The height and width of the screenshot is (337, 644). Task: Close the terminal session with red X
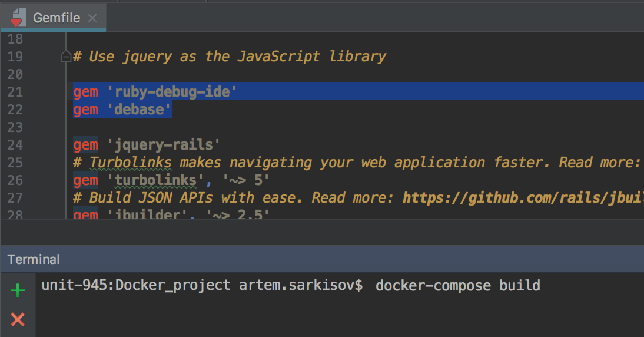tap(17, 319)
